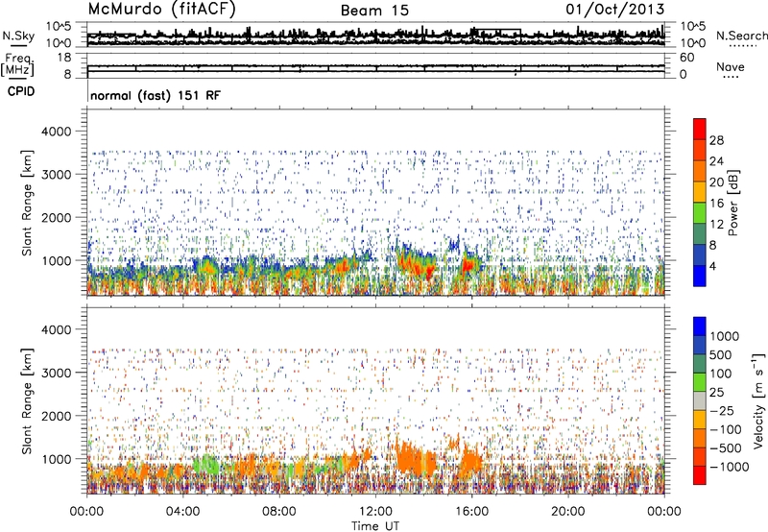Click the "04:00" time tick label
Image resolution: width=768 pixels, height=532 pixels.
[182, 512]
